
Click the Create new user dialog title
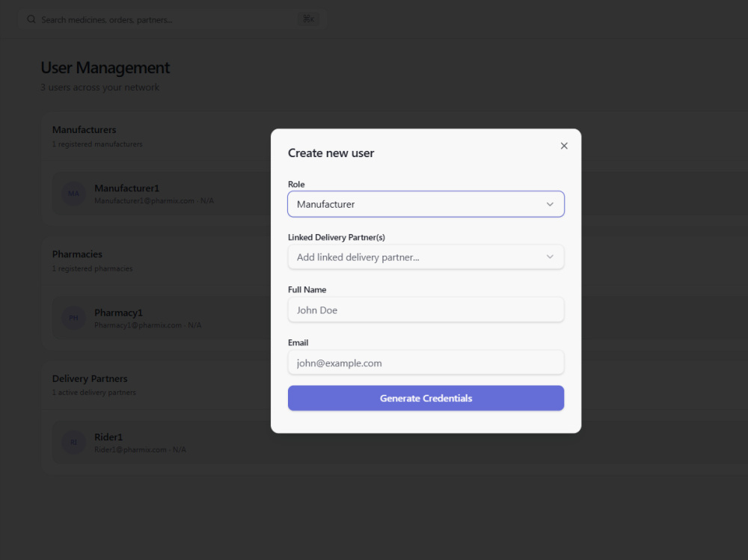click(331, 153)
